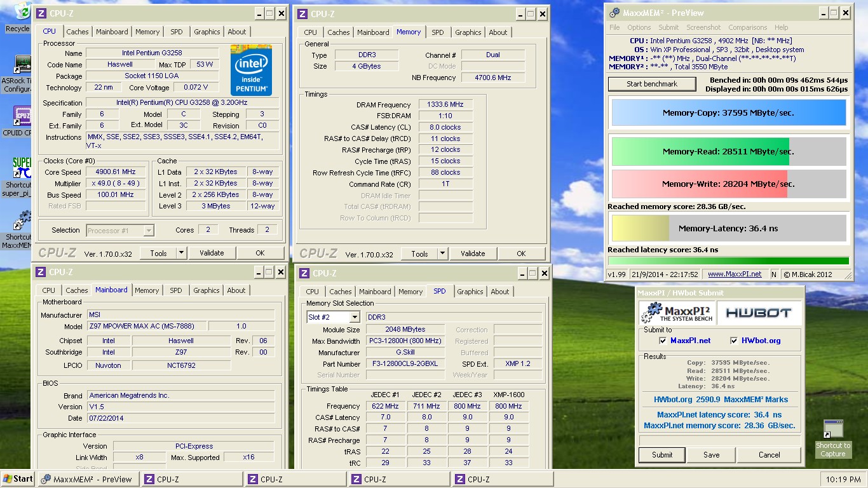Open Shortcut to Capture desktop icon
Image resolution: width=868 pixels, height=488 pixels.
tap(833, 430)
